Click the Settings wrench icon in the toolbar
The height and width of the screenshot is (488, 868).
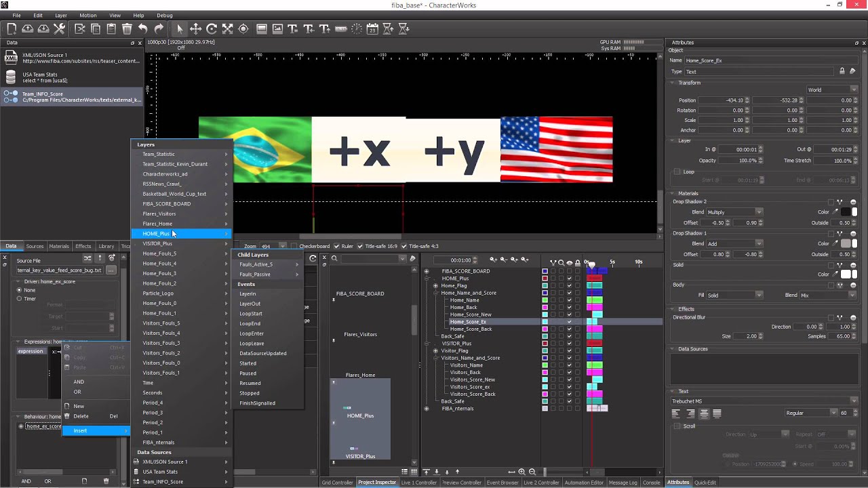coord(59,28)
